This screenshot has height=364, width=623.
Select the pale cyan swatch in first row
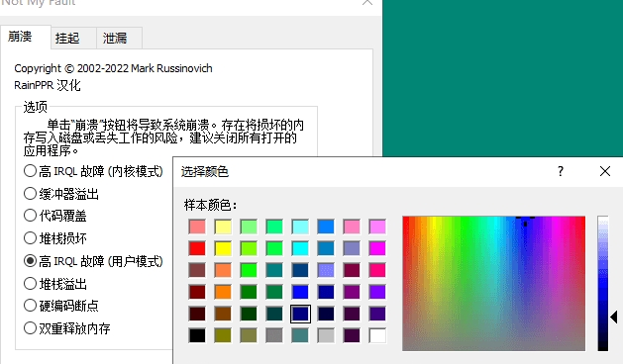(x=300, y=227)
